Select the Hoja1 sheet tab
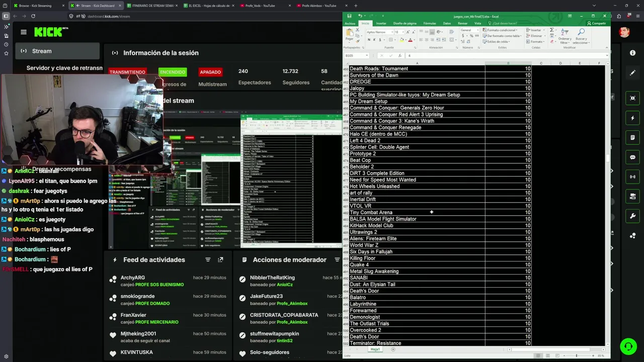This screenshot has height=362, width=644. (375, 349)
